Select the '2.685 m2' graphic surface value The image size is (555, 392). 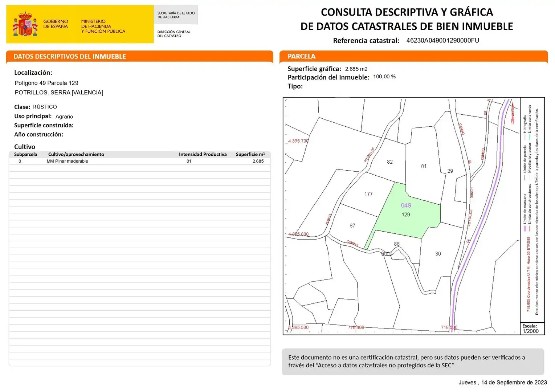356,69
